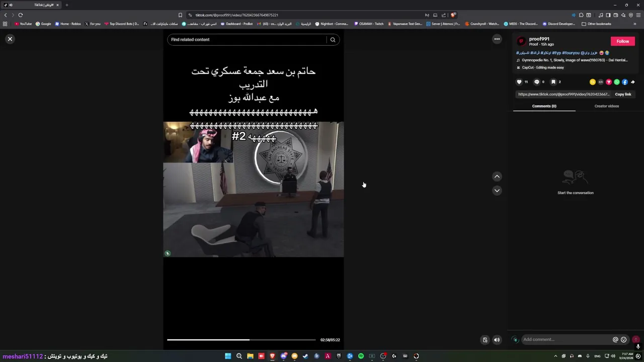
Task: Mute the TikTok tab audio icon
Action: (10, 5)
